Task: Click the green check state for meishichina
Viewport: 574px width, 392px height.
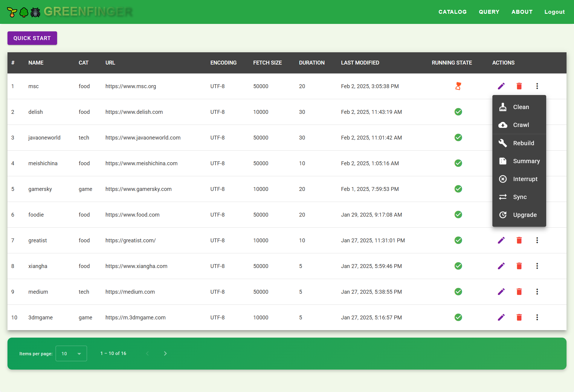Action: [458, 163]
